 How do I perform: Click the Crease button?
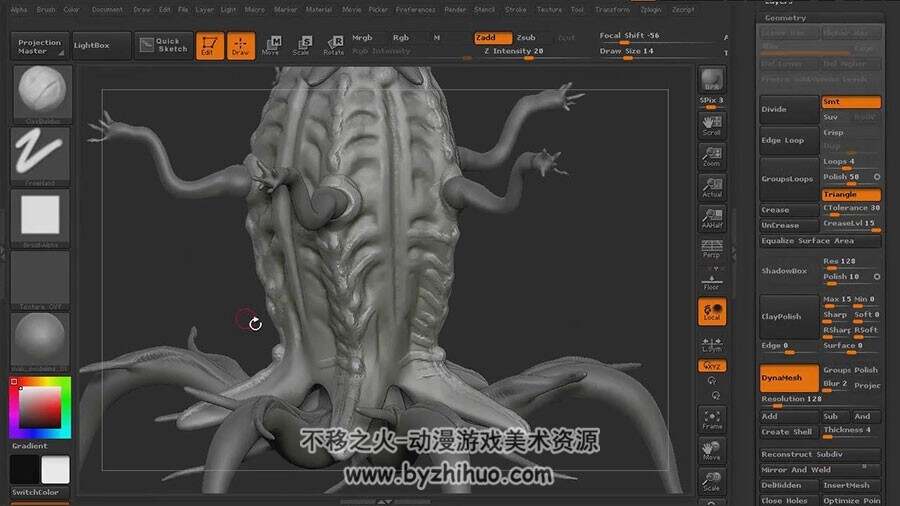(x=789, y=211)
